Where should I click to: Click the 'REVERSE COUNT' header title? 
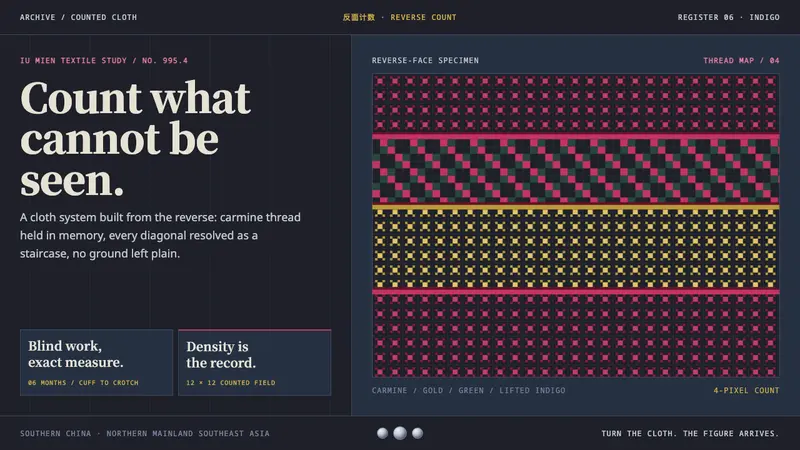[x=423, y=17]
